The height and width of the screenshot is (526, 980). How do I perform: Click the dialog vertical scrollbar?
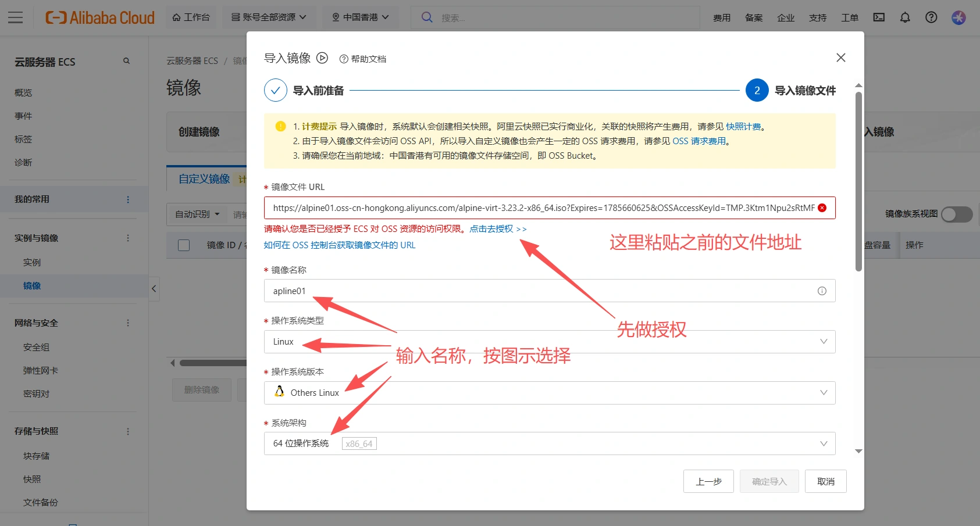(858, 181)
